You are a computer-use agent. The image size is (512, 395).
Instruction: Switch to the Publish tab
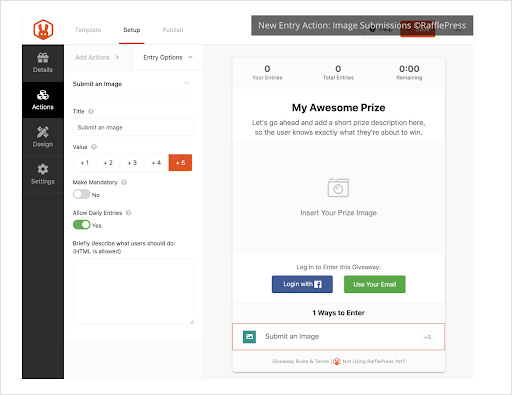(x=173, y=30)
